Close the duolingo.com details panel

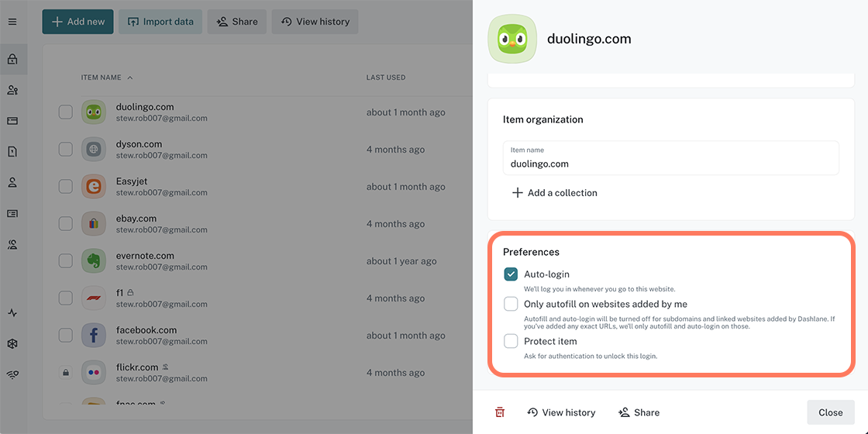coord(830,412)
